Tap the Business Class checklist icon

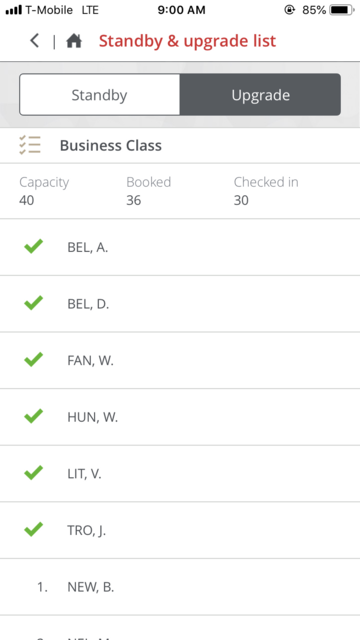click(30, 145)
